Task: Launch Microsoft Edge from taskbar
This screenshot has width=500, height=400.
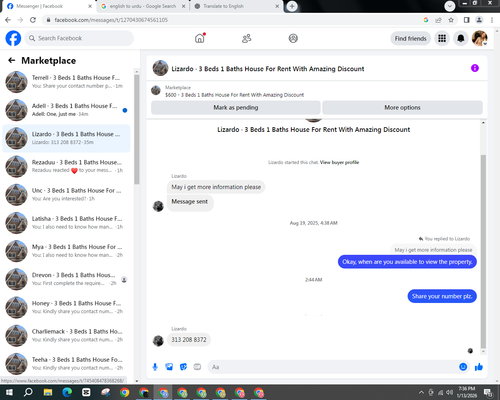Action: [67, 392]
